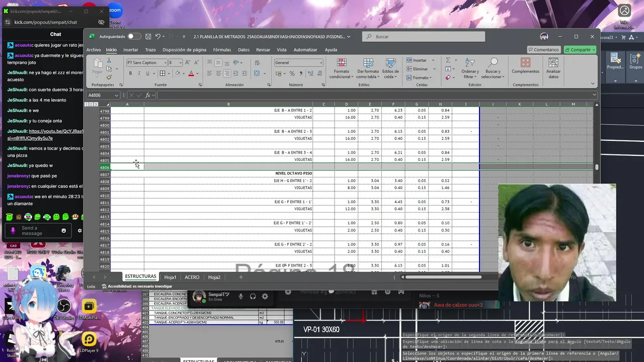Open Dar formato como tabla
Screen dimensions: 644x362
click(x=368, y=68)
